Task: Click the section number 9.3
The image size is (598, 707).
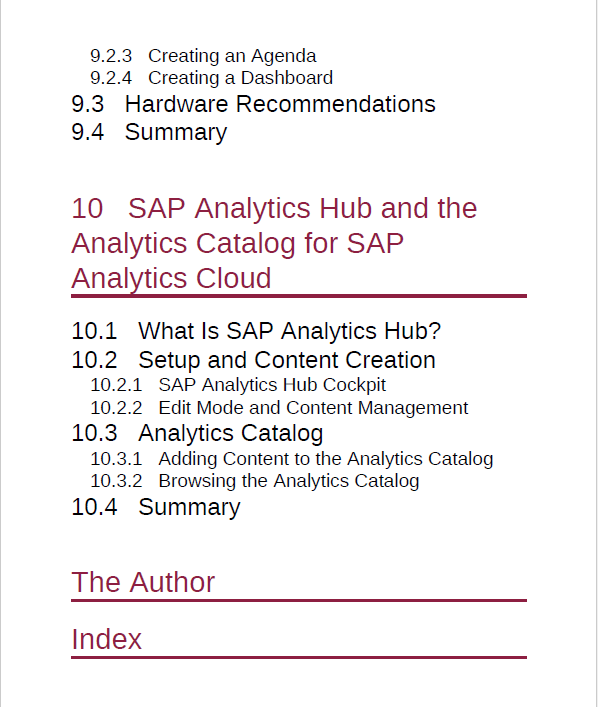Action: pos(87,104)
